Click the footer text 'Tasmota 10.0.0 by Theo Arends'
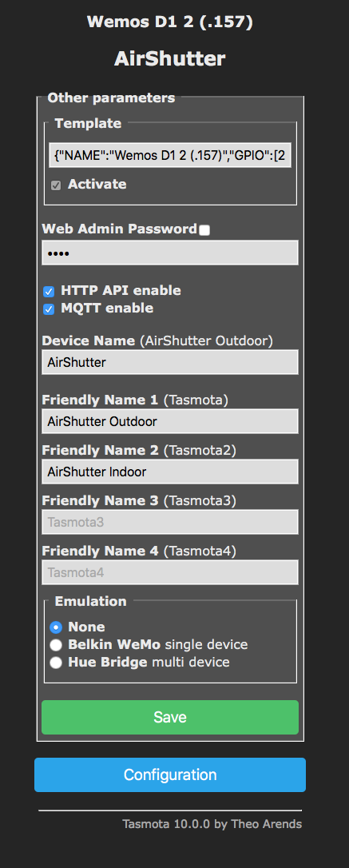Viewport: 349px width, 868px height. click(x=212, y=824)
